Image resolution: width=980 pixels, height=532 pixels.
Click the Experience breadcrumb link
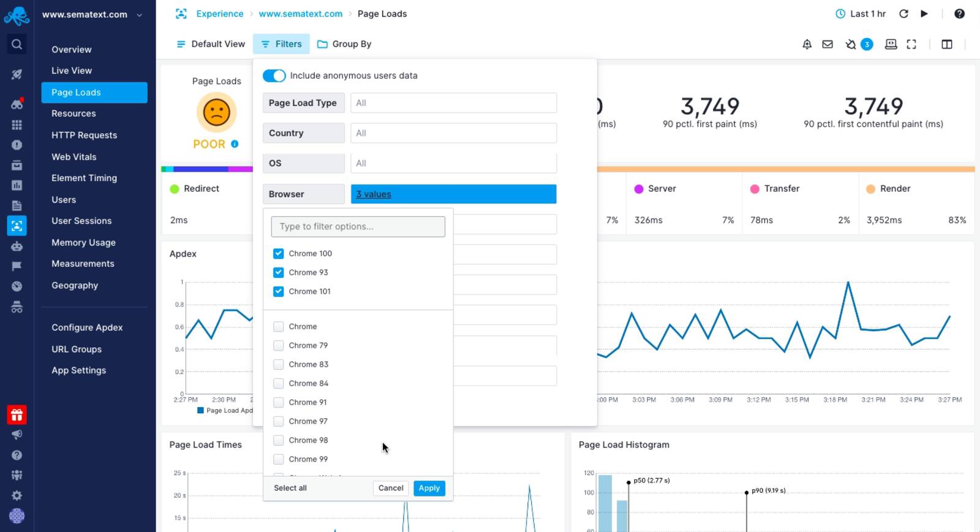click(x=220, y=13)
